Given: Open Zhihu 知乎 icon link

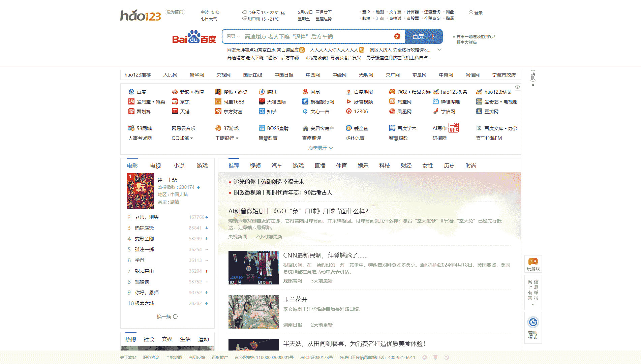Looking at the screenshot, I should coord(262,111).
